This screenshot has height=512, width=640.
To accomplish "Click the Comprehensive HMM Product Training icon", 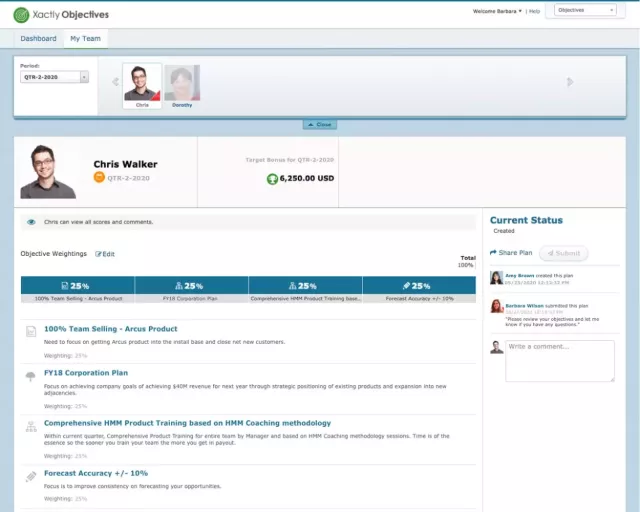I will click(31, 426).
